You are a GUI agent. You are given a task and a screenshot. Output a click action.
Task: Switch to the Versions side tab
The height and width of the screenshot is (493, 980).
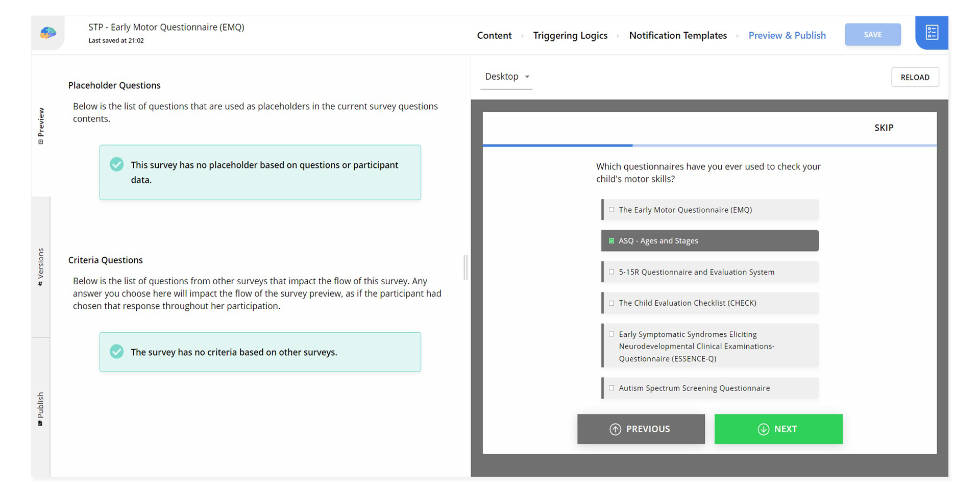coord(41,267)
